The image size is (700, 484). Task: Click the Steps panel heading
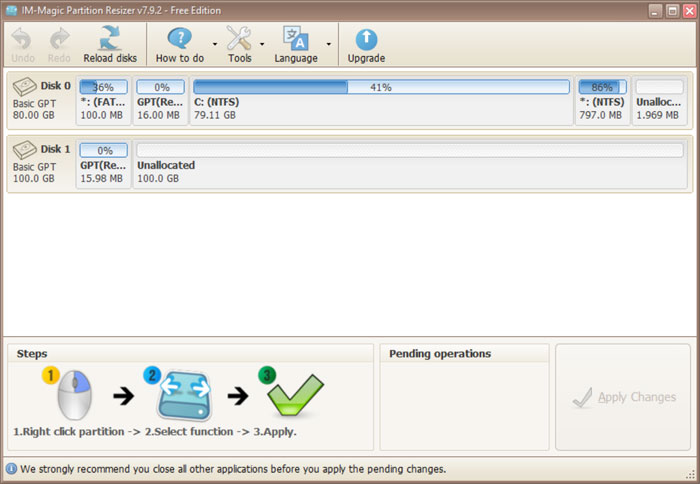[x=32, y=354]
